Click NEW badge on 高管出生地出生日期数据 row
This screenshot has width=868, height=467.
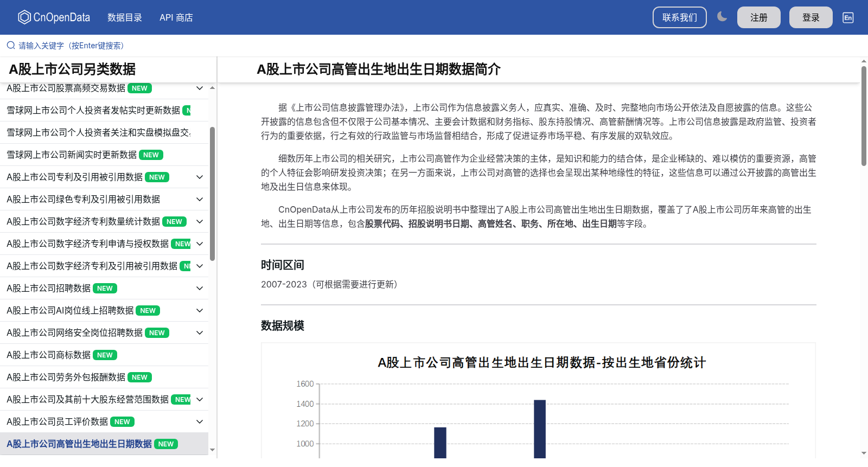[166, 444]
